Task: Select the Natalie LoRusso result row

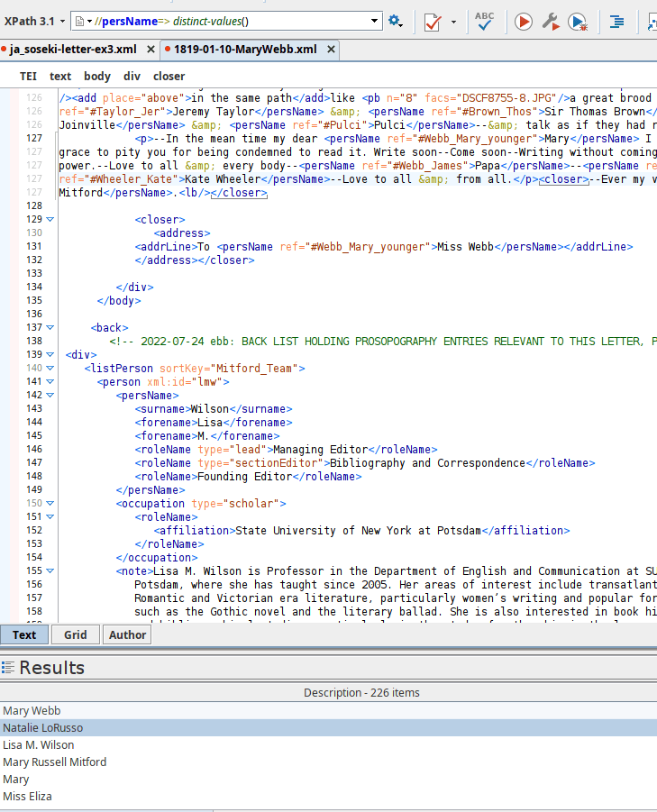Action: 328,727
